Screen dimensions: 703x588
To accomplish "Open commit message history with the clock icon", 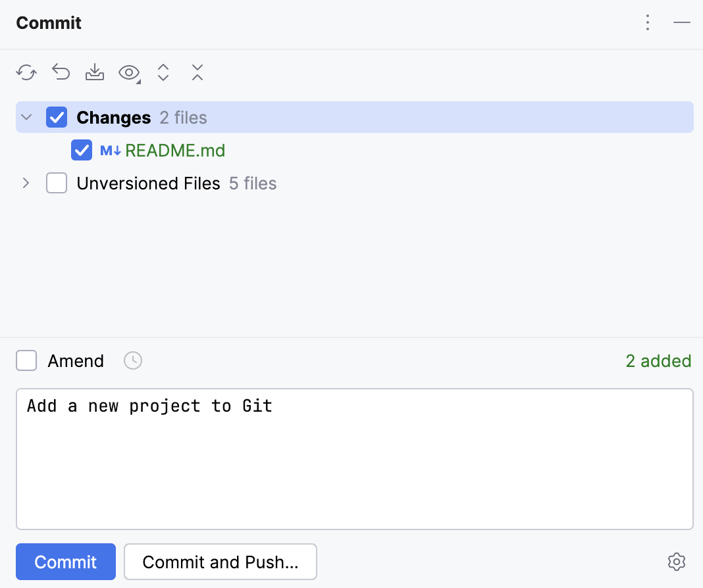I will click(132, 360).
